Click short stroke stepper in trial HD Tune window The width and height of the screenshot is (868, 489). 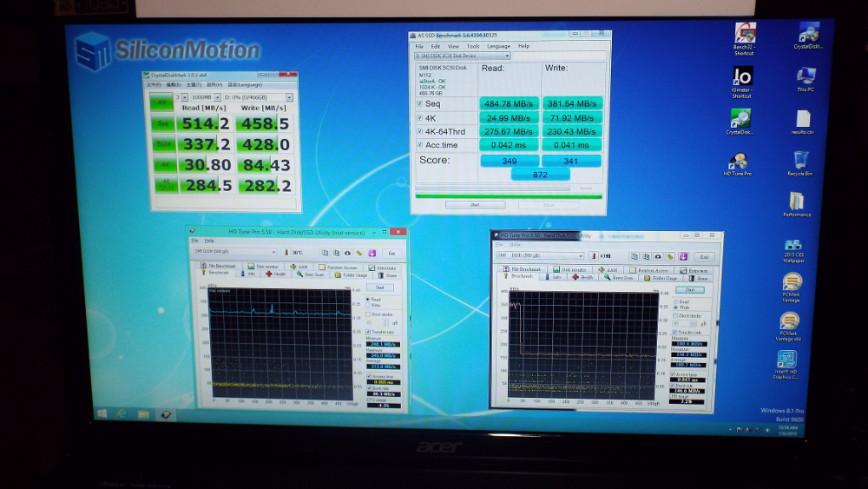pyautogui.click(x=386, y=322)
